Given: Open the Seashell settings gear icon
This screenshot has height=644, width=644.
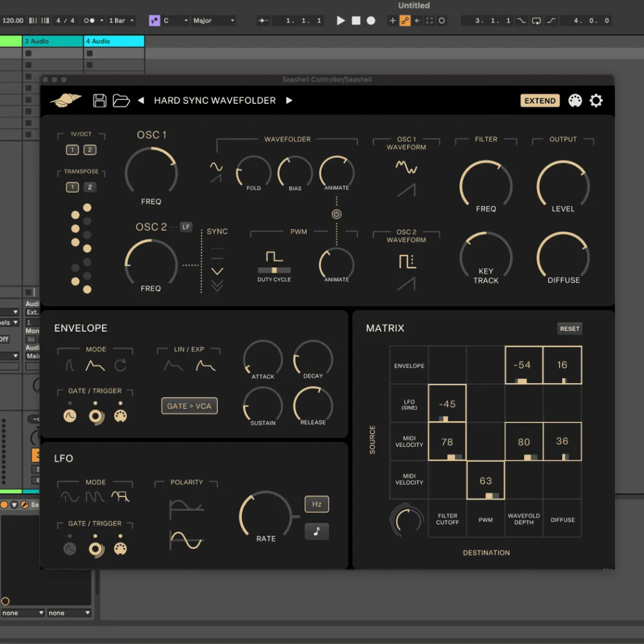Looking at the screenshot, I should (x=596, y=100).
